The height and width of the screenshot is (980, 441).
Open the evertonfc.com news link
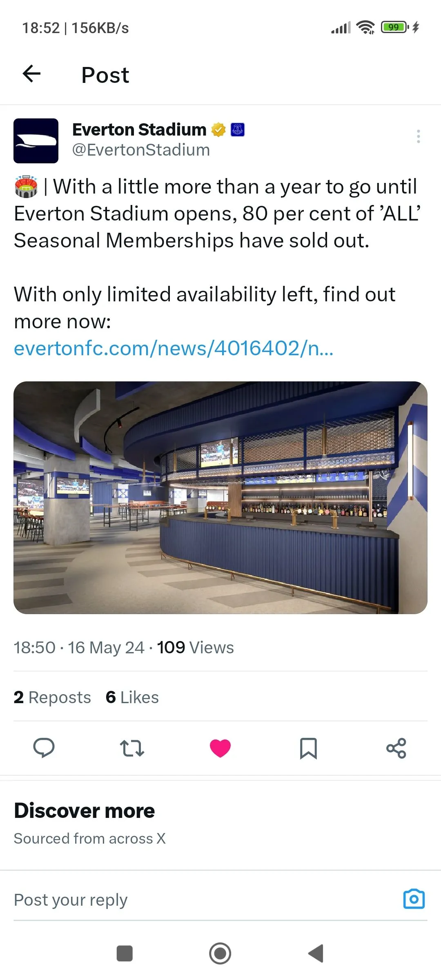(174, 348)
